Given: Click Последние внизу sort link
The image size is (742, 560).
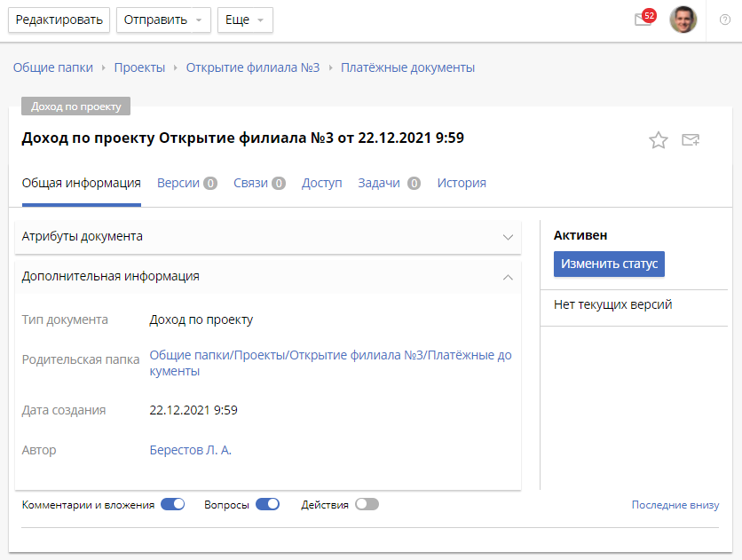Looking at the screenshot, I should click(x=675, y=505).
